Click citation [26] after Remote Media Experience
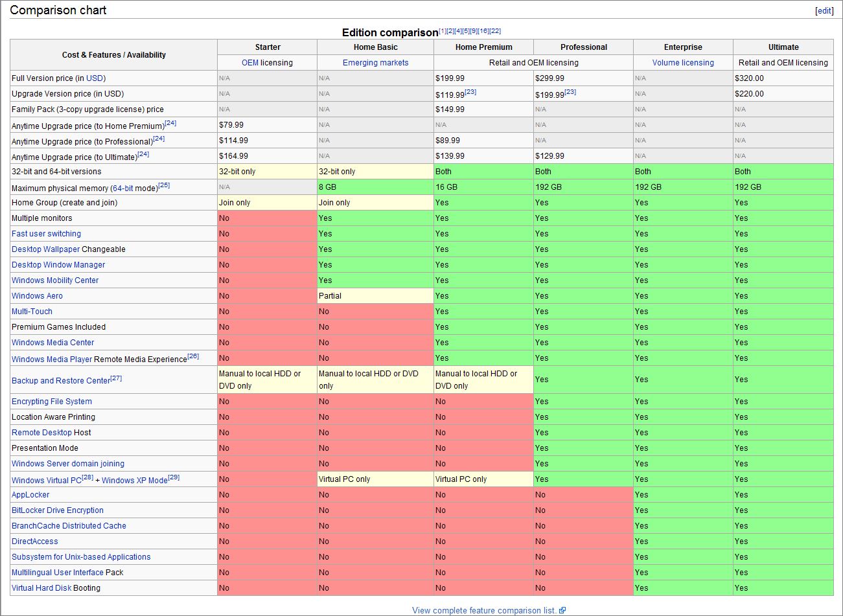The image size is (843, 616). tap(193, 356)
